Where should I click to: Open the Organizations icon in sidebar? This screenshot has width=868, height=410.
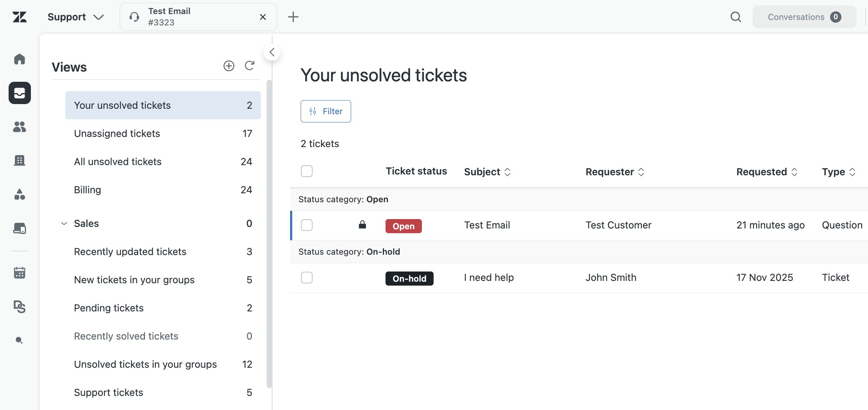20,160
